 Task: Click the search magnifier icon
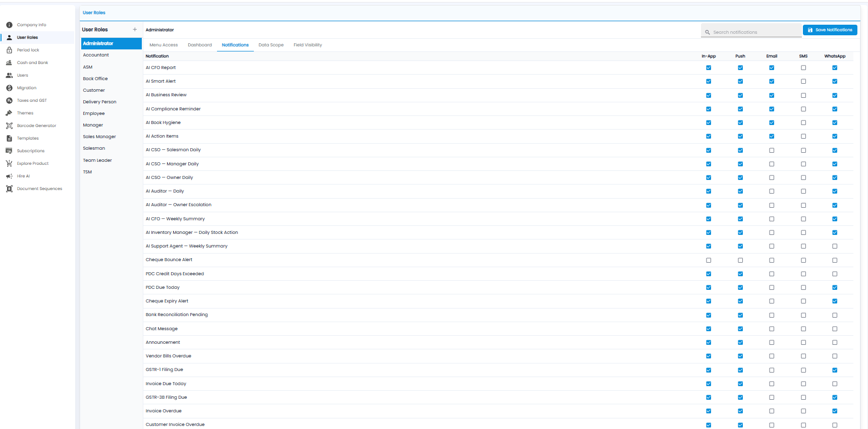pos(708,32)
